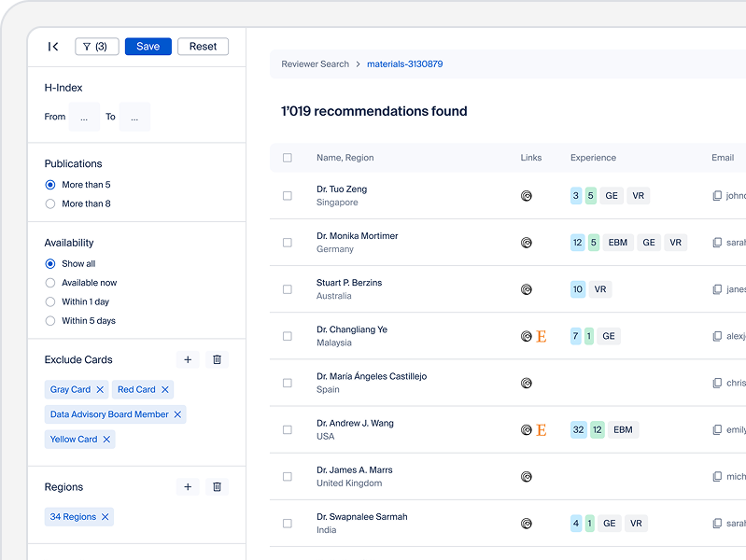
Task: Check the box for Dr. María Ángeles Castillejo
Action: point(288,383)
